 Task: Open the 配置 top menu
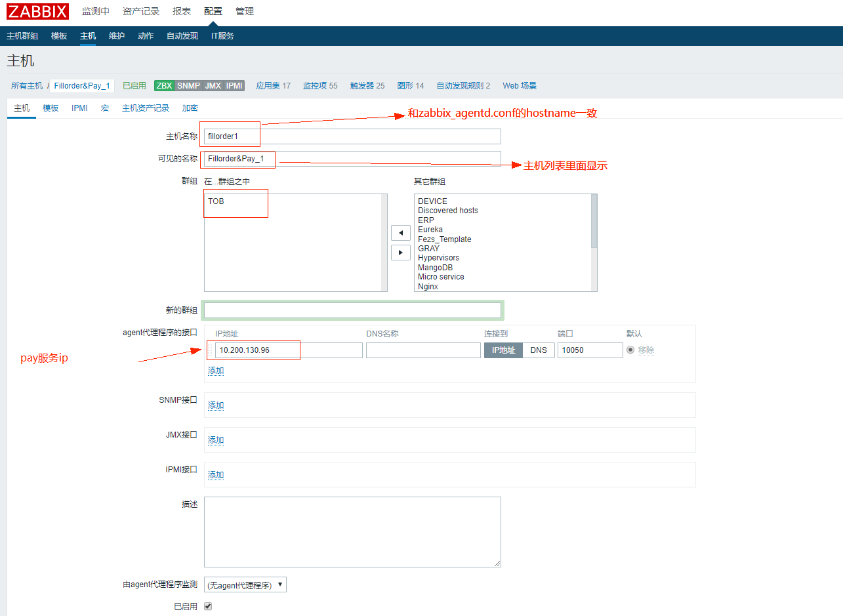pyautogui.click(x=213, y=11)
